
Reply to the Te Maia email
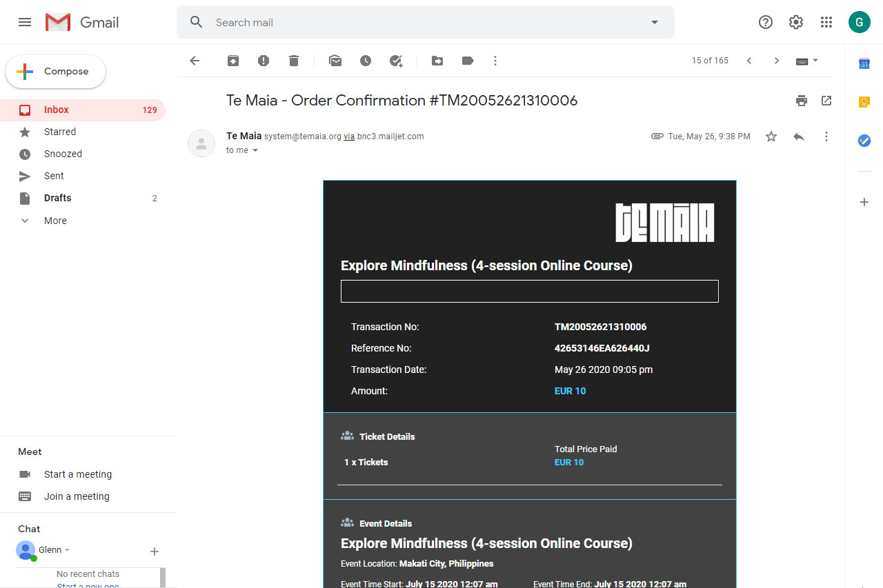pos(799,136)
